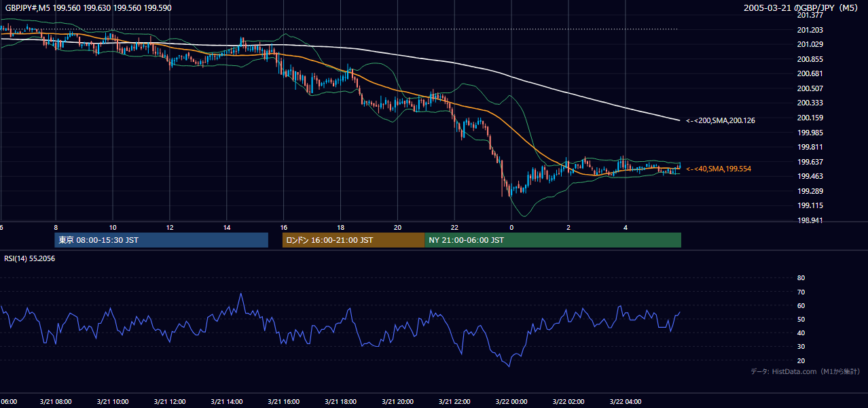Click the 200.507 price axis label
868x408 pixels.
coord(810,88)
